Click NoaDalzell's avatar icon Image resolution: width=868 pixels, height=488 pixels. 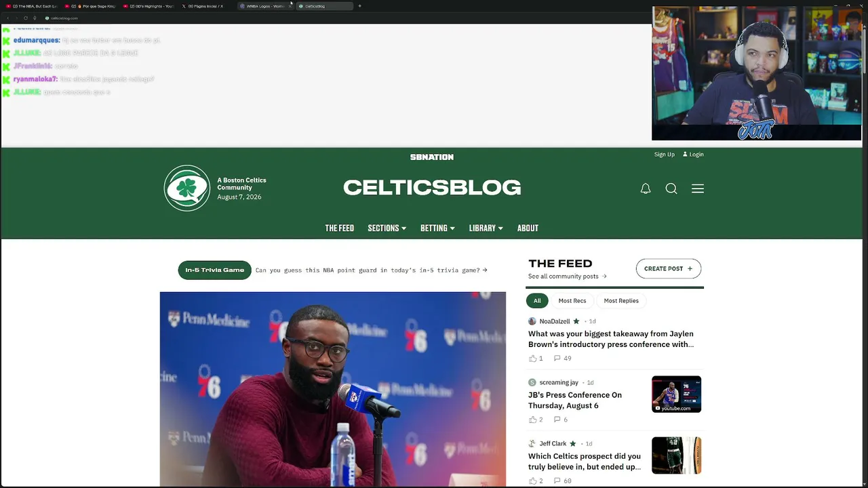[532, 321]
